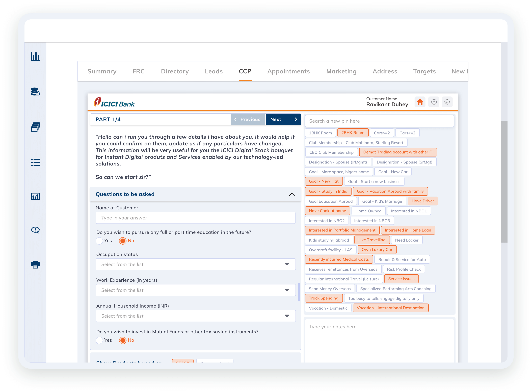Click the Previous button
The image size is (532, 392).
(248, 119)
